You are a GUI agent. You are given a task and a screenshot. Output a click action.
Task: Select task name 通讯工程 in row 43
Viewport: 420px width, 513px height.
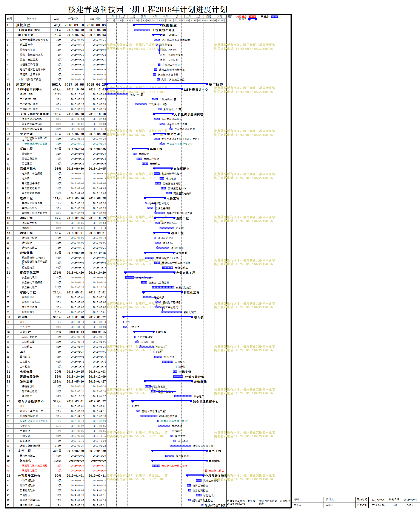[26, 233]
